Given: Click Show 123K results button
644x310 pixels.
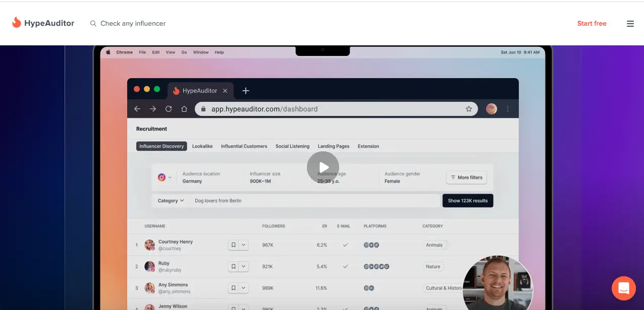Looking at the screenshot, I should tap(468, 201).
